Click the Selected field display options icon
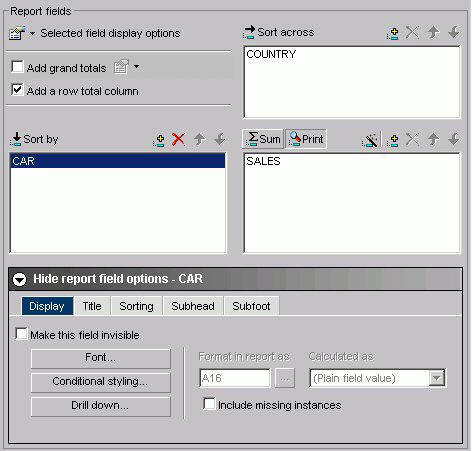Viewport: 472px width, 451px height. coord(17,33)
